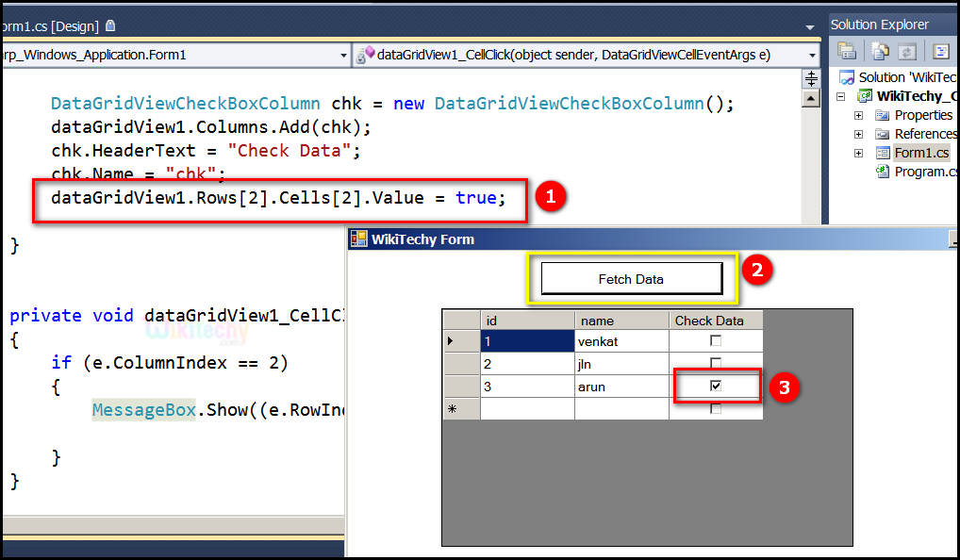Collapse the WikiTechy project node
960x560 pixels.
(840, 95)
